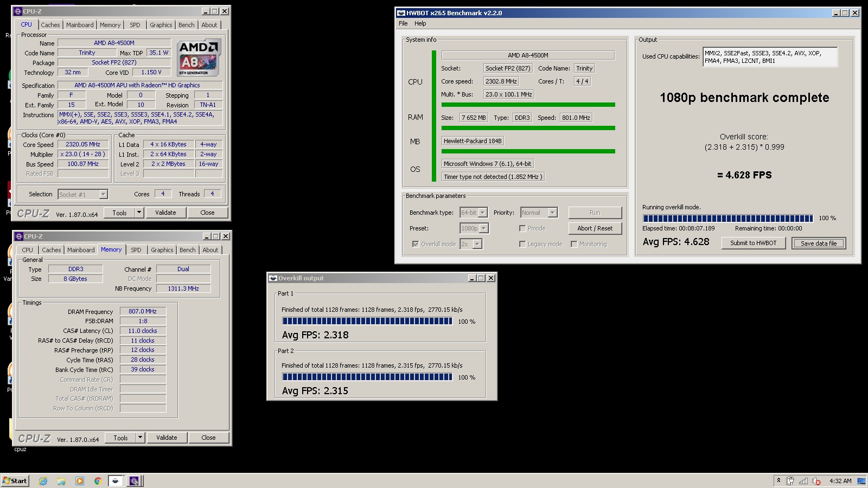
Task: Click the power plug tray icon
Action: tap(790, 481)
